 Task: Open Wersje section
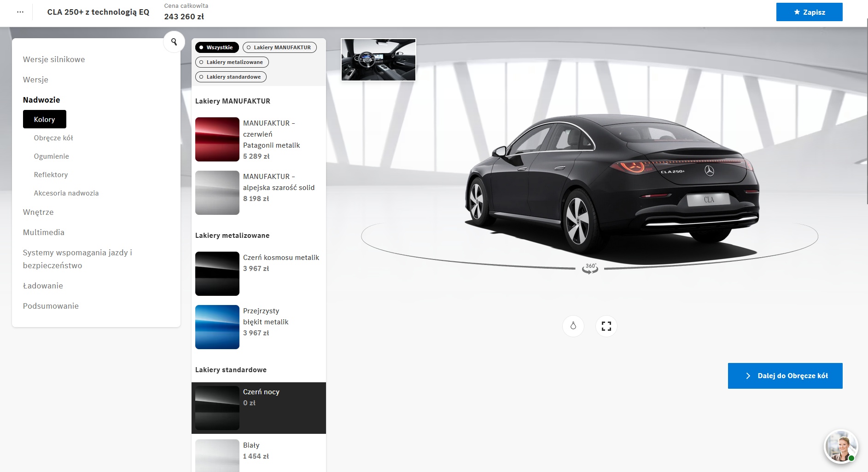(35, 80)
